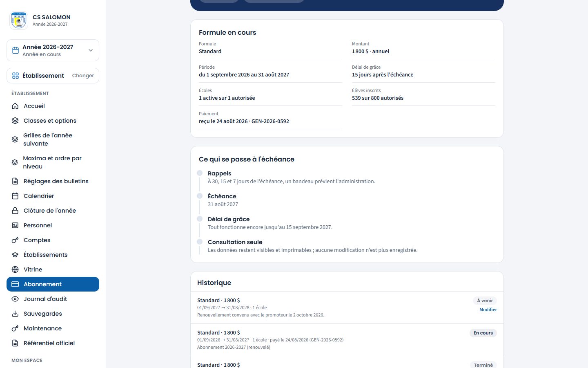Click the 'Délai de grâce' timeline step heading
588x368 pixels.
pos(229,219)
